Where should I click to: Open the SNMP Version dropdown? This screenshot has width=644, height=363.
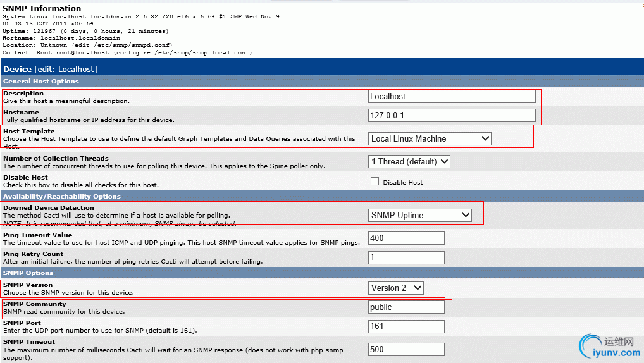[x=396, y=288]
